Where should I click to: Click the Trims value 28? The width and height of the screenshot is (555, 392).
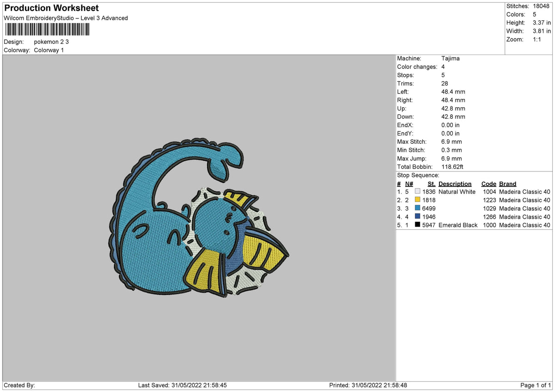click(445, 84)
